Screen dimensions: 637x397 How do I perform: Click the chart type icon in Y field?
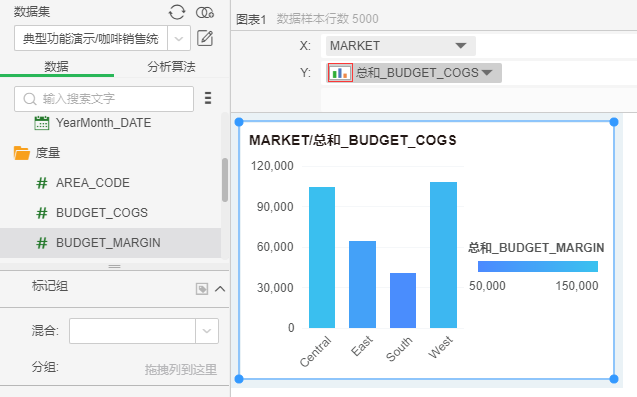click(340, 73)
